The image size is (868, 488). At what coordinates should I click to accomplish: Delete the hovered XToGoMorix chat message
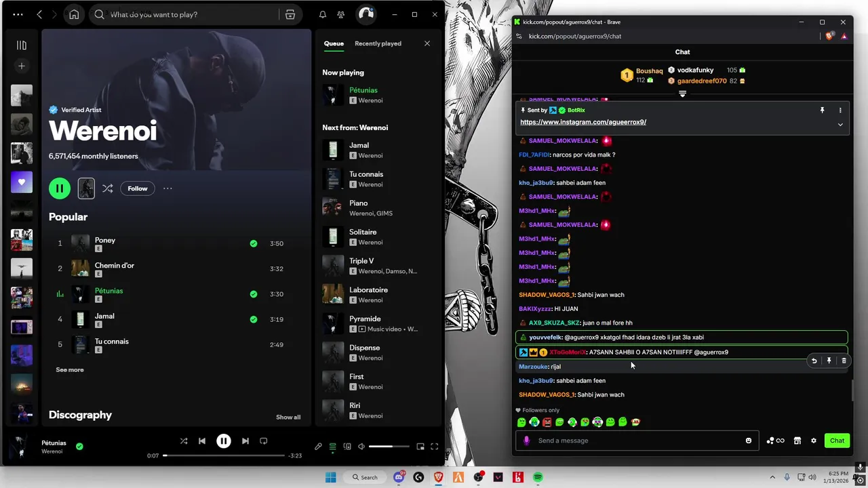844,361
